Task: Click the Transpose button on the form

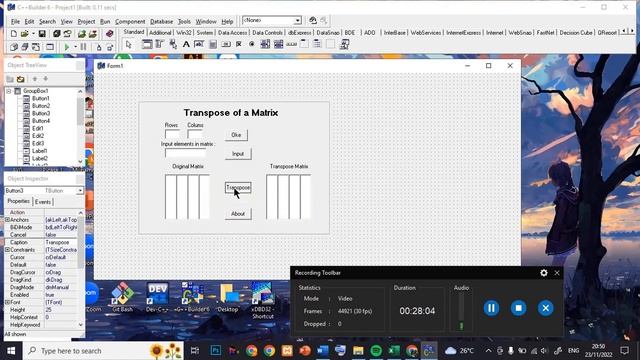Action: pyautogui.click(x=238, y=188)
